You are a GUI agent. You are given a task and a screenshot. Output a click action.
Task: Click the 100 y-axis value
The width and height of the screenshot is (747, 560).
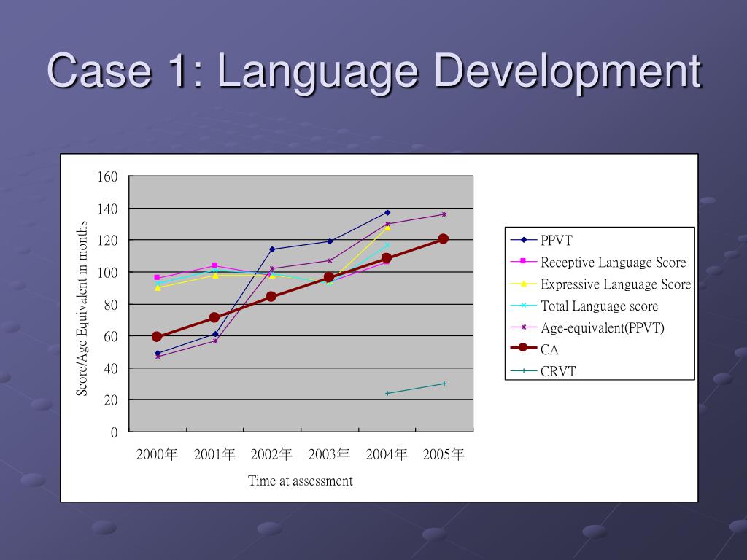pyautogui.click(x=107, y=273)
